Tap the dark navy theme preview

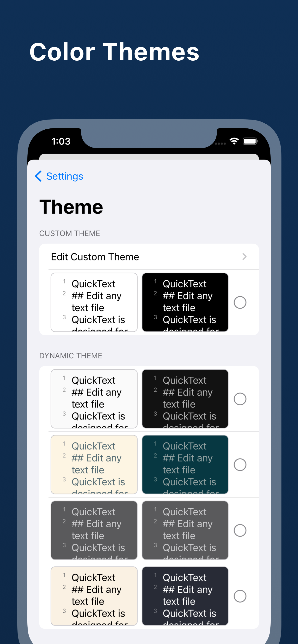pyautogui.click(x=185, y=596)
